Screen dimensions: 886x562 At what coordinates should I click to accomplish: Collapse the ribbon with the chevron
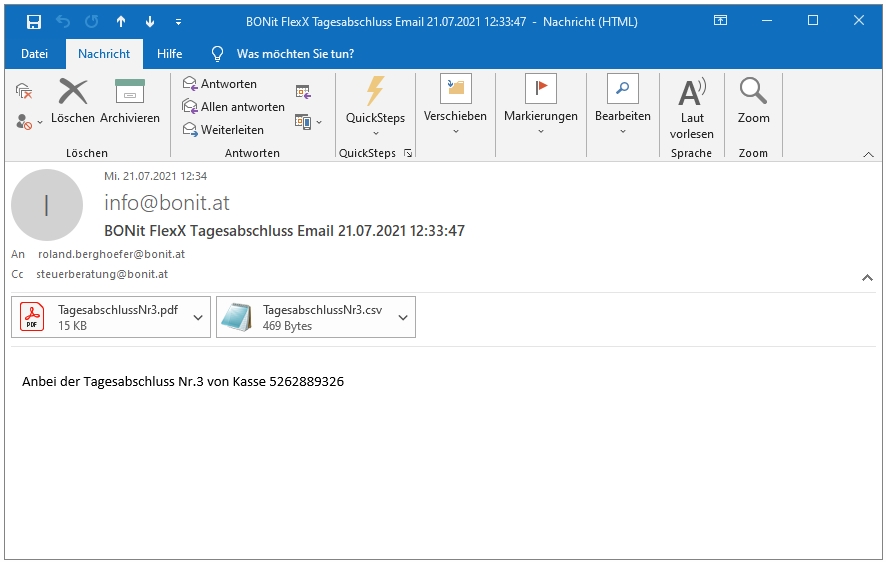click(868, 154)
